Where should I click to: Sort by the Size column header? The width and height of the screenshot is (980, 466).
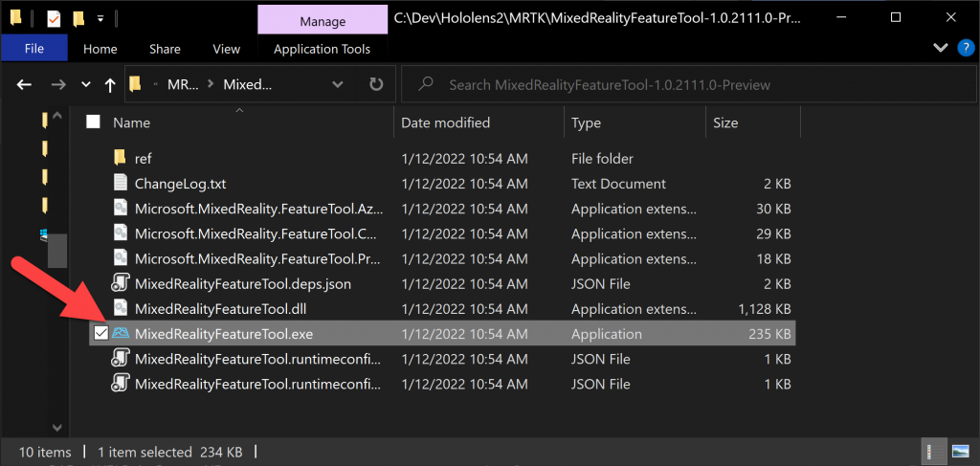click(725, 122)
